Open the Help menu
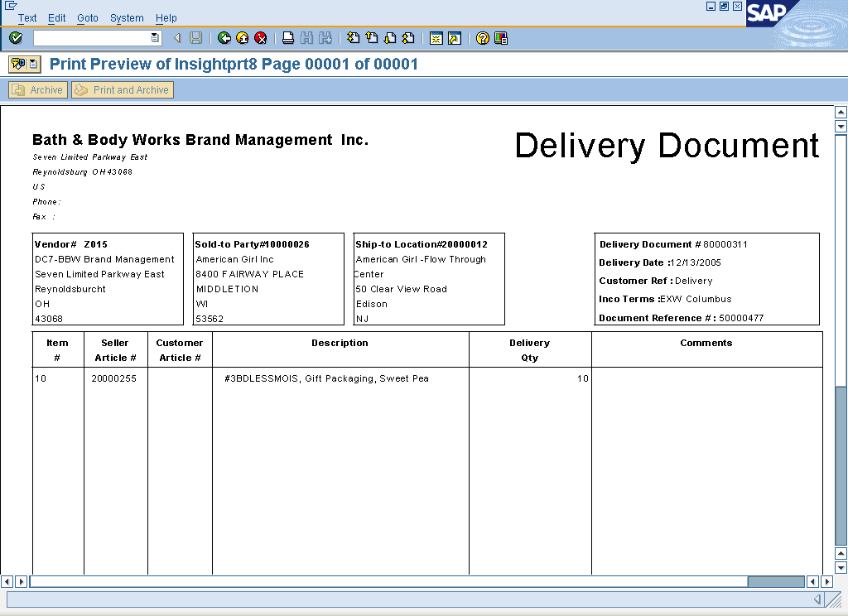This screenshot has width=848, height=616. click(166, 18)
